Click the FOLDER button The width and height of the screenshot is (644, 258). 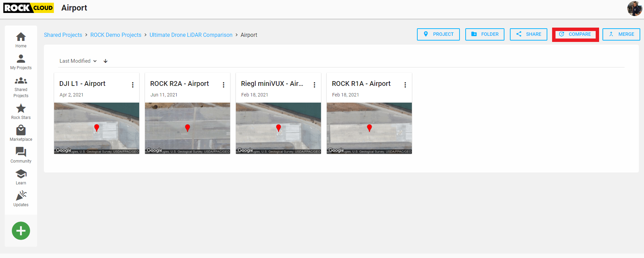(x=485, y=34)
